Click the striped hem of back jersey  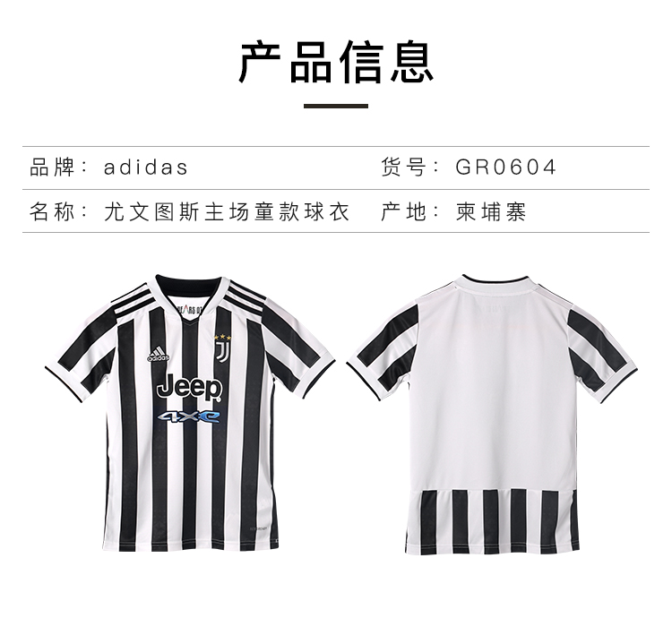point(492,521)
